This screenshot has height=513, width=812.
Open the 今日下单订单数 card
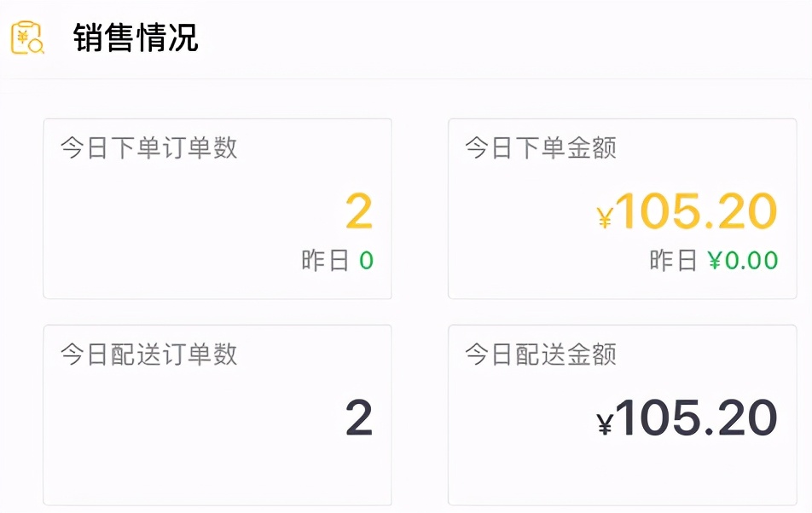point(217,207)
